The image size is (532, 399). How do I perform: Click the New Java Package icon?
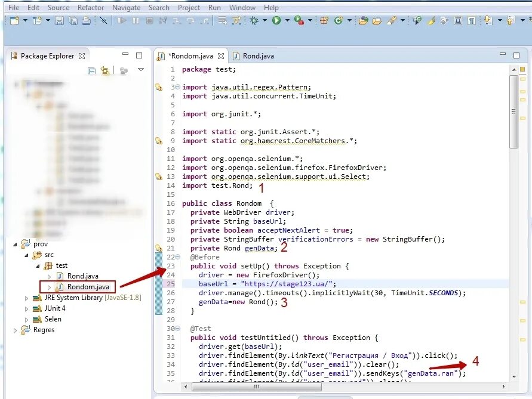[324, 21]
